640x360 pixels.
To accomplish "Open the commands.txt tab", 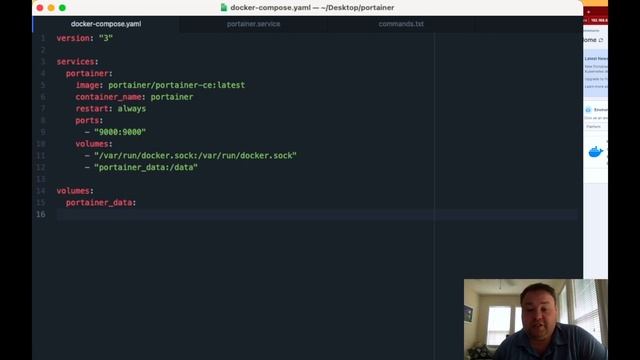I will click(x=401, y=24).
